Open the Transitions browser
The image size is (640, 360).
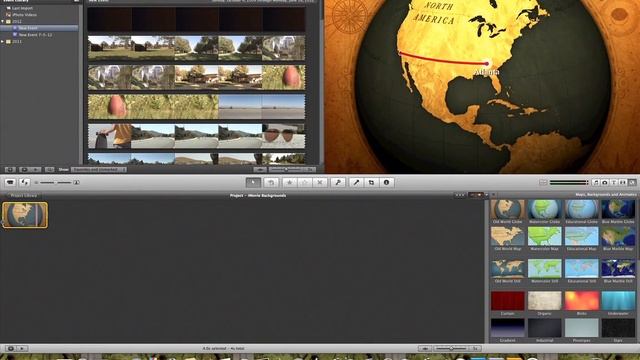tap(623, 182)
